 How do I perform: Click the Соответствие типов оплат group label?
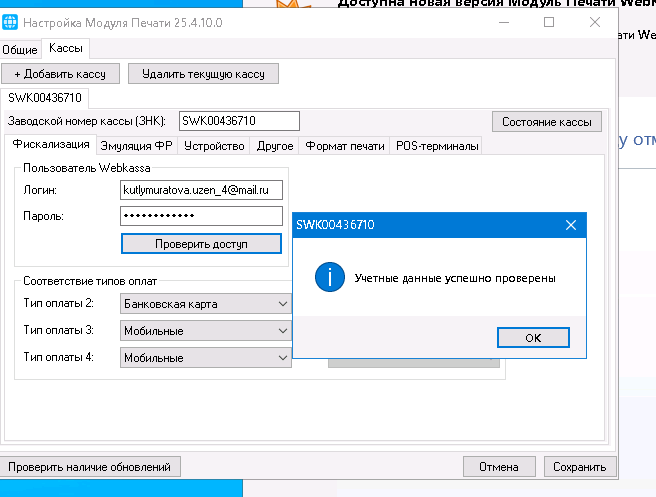pos(90,281)
